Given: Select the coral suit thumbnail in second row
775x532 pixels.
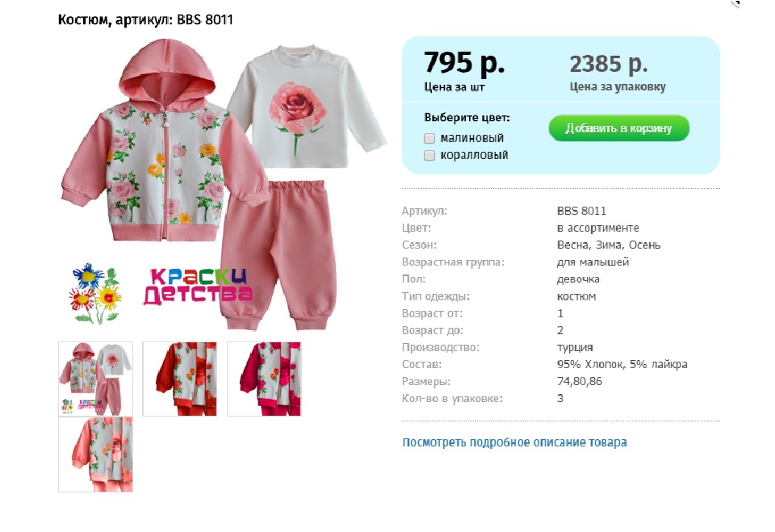Looking at the screenshot, I should (x=95, y=455).
